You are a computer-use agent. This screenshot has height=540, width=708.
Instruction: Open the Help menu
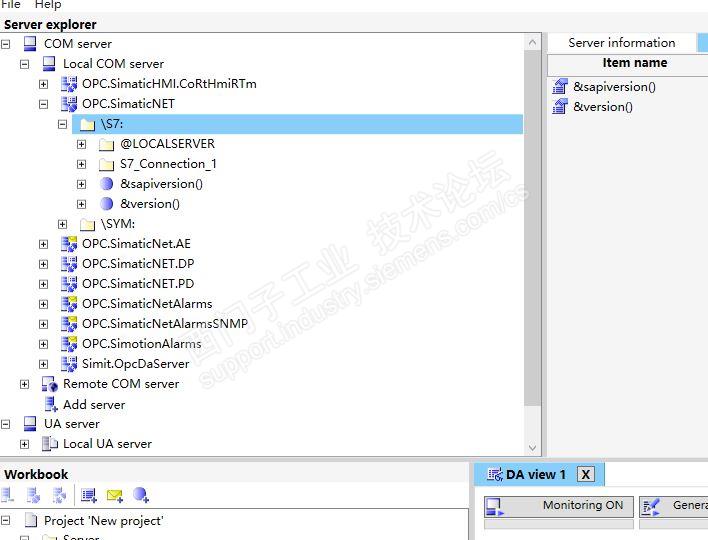pos(48,5)
